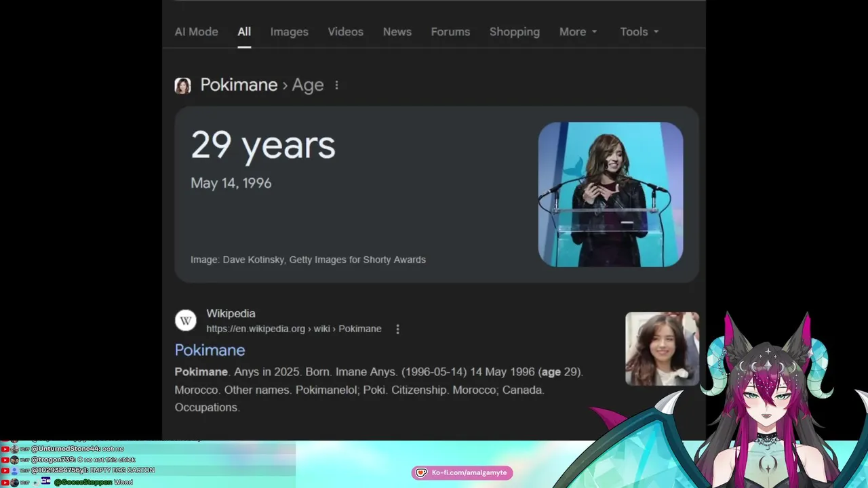The height and width of the screenshot is (488, 868).
Task: Click the "EMPTY EGG CARTON" chat message
Action: coord(122,470)
